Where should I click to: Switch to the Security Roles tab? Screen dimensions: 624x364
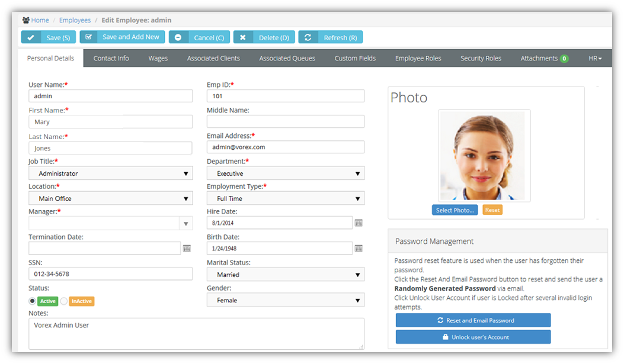tap(481, 59)
